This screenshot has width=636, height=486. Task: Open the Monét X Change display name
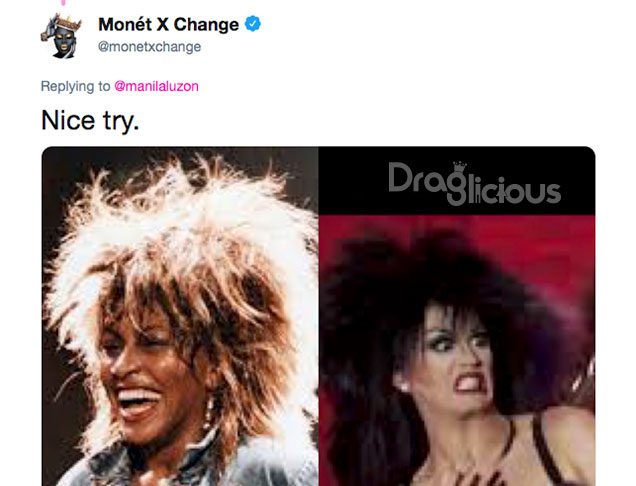(x=168, y=24)
